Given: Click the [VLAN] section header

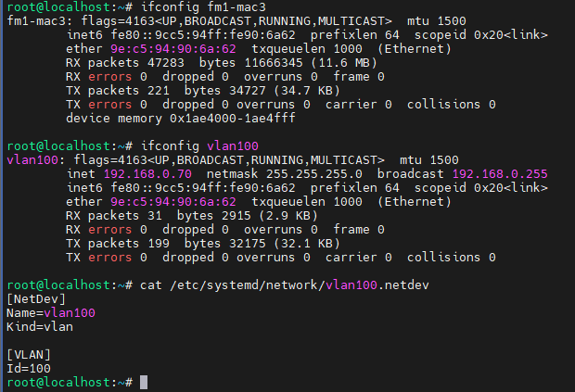Looking at the screenshot, I should pos(28,355).
